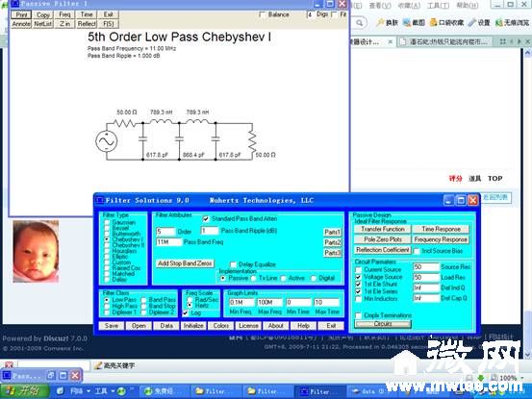Click the Z in button
Image resolution: width=532 pixels, height=399 pixels.
pos(64,24)
